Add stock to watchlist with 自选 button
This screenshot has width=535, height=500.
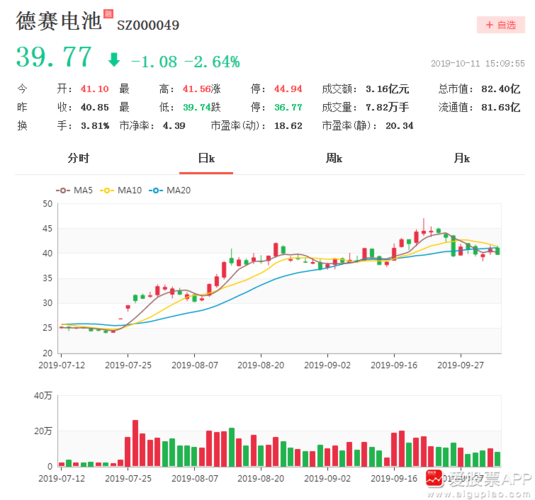(501, 25)
